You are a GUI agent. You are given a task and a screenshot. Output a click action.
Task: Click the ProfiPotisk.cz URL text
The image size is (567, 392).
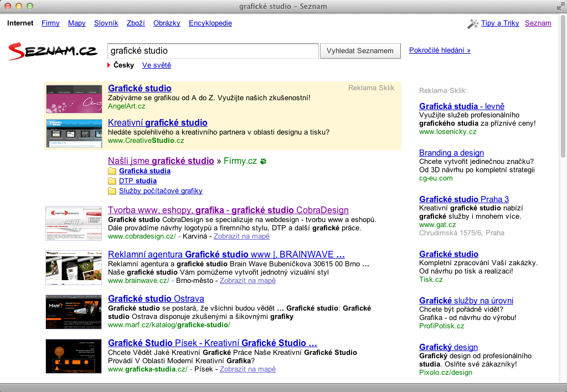pyautogui.click(x=441, y=326)
